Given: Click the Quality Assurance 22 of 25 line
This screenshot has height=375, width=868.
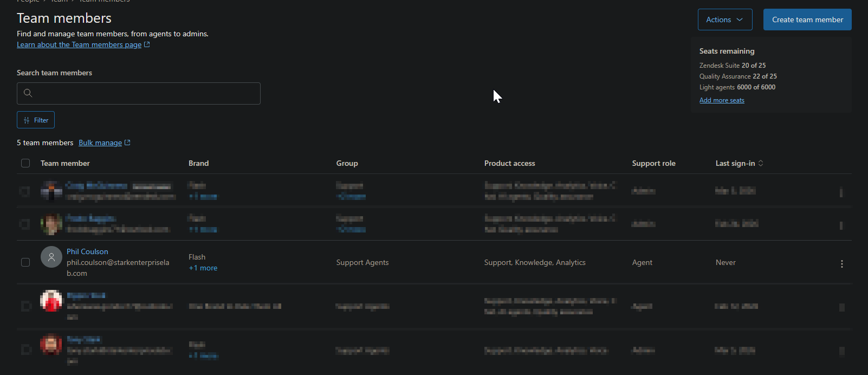Looking at the screenshot, I should [x=738, y=76].
